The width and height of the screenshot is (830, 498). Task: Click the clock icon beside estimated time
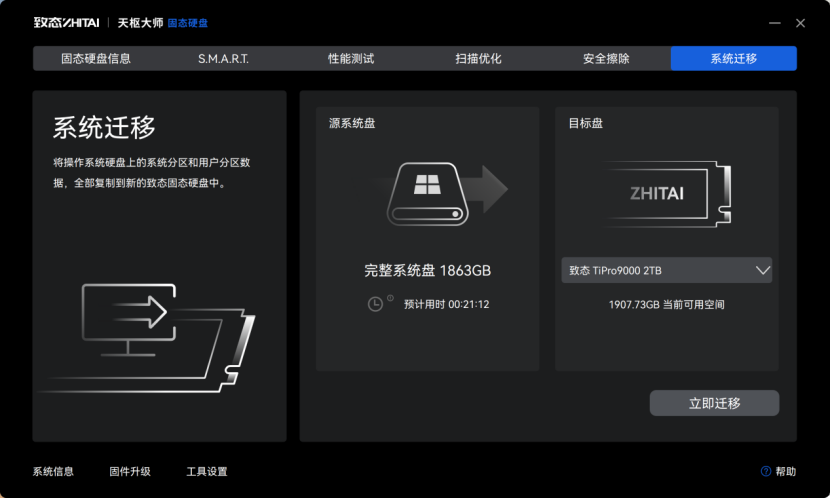pyautogui.click(x=375, y=304)
